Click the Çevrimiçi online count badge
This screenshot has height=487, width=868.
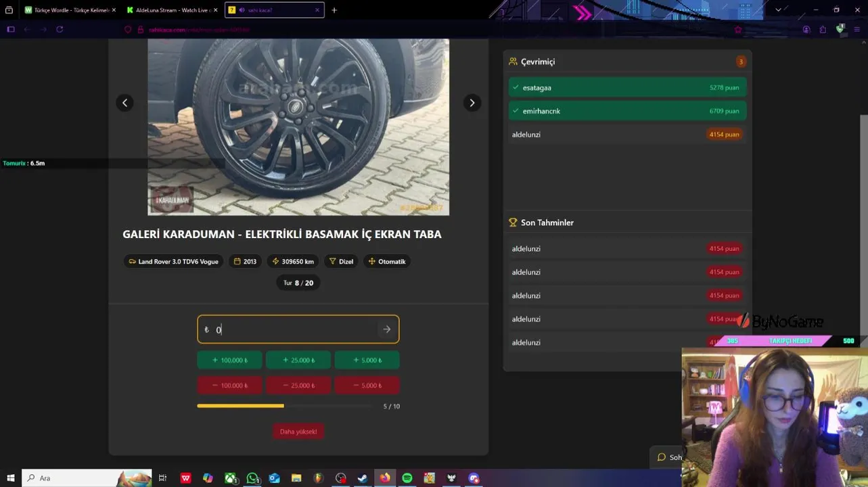point(741,62)
